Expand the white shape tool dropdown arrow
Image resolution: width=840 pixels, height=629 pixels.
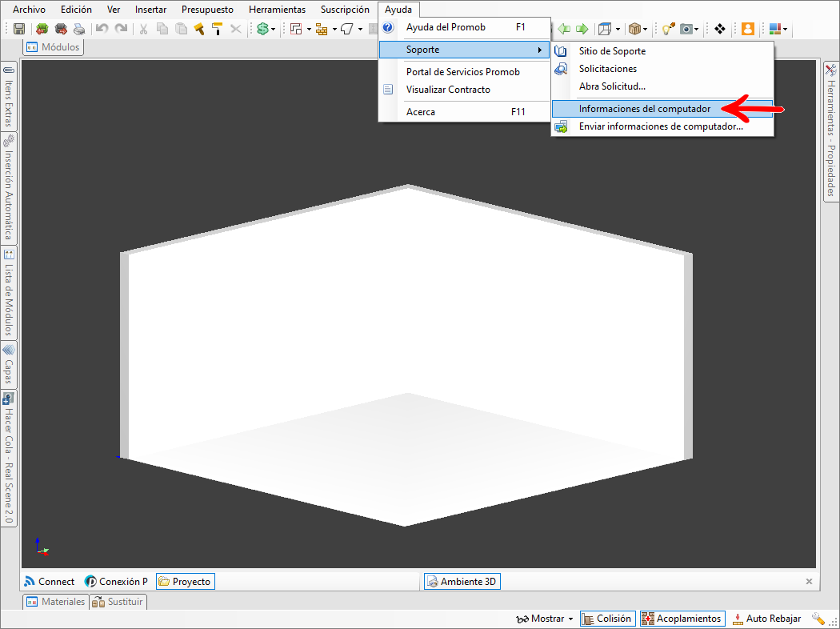[x=360, y=29]
